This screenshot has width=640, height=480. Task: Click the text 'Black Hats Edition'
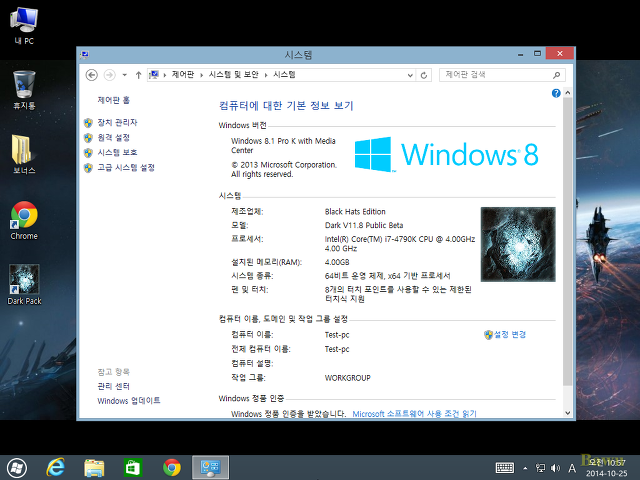click(x=355, y=211)
